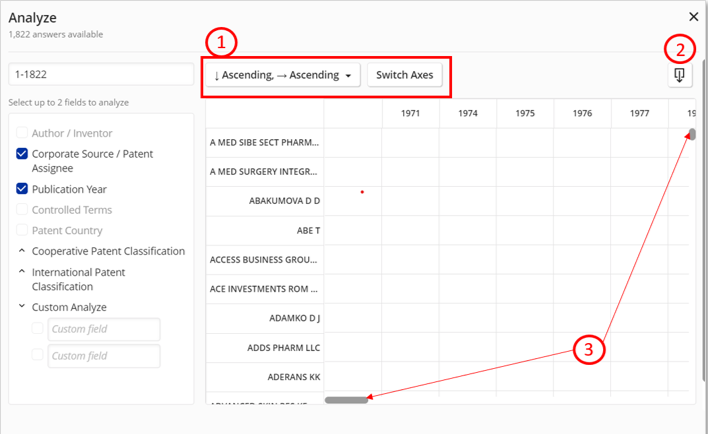Select the 1975 column header

525,114
